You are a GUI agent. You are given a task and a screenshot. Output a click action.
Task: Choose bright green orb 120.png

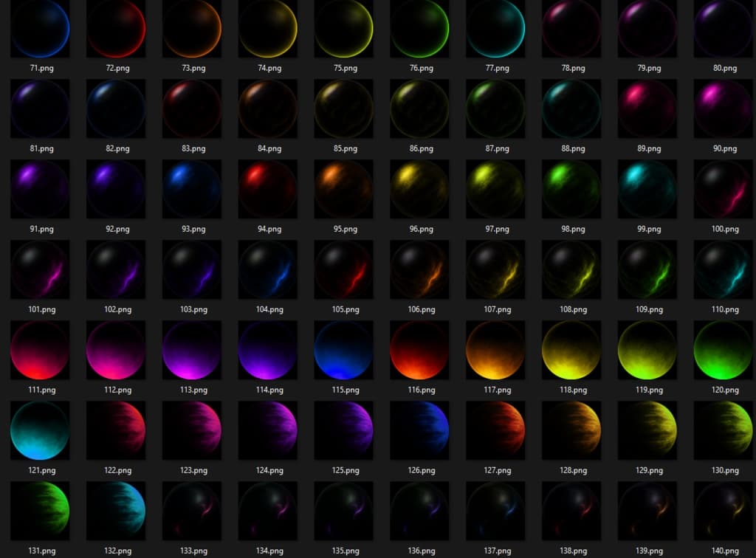click(724, 350)
